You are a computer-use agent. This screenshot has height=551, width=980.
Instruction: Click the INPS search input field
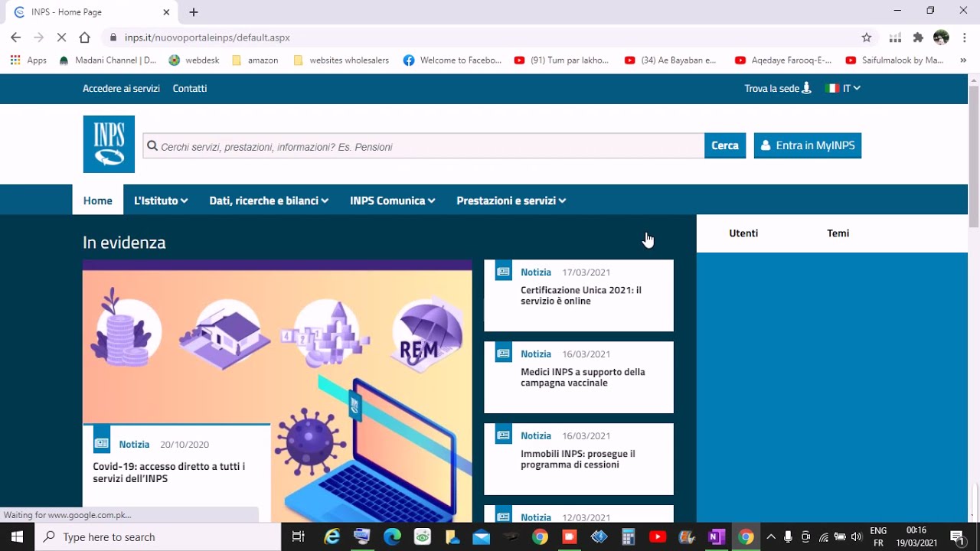(423, 146)
